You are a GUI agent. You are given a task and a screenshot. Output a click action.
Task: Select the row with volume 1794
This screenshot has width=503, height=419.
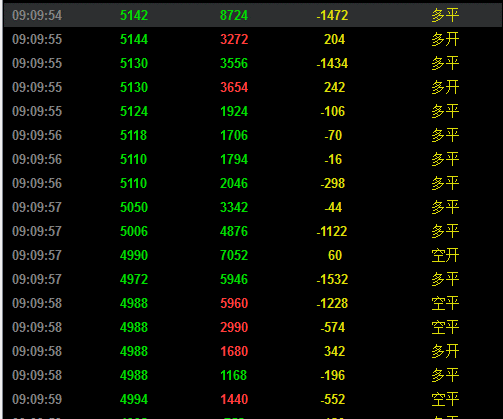[x=253, y=159]
